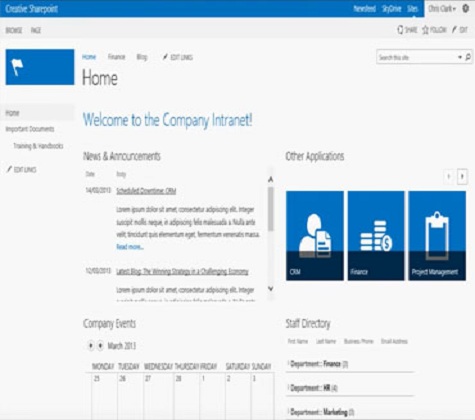Select Finance in top navigation

[x=116, y=57]
